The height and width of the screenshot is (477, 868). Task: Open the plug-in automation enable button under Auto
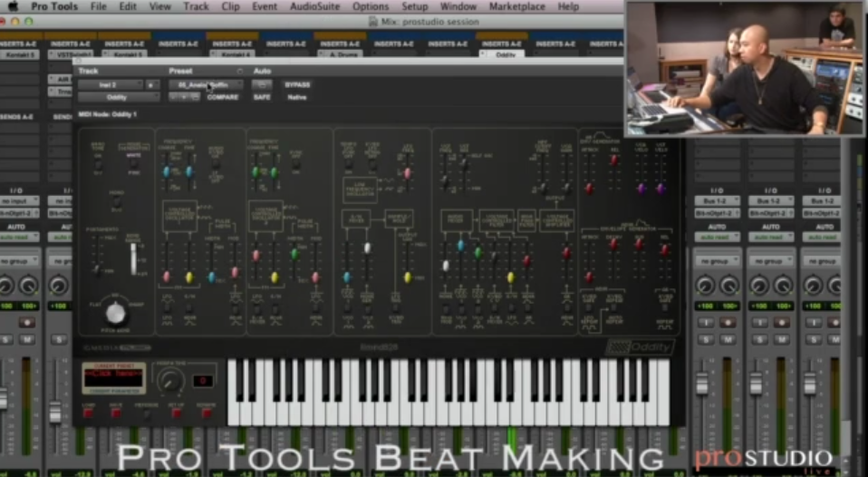(262, 84)
